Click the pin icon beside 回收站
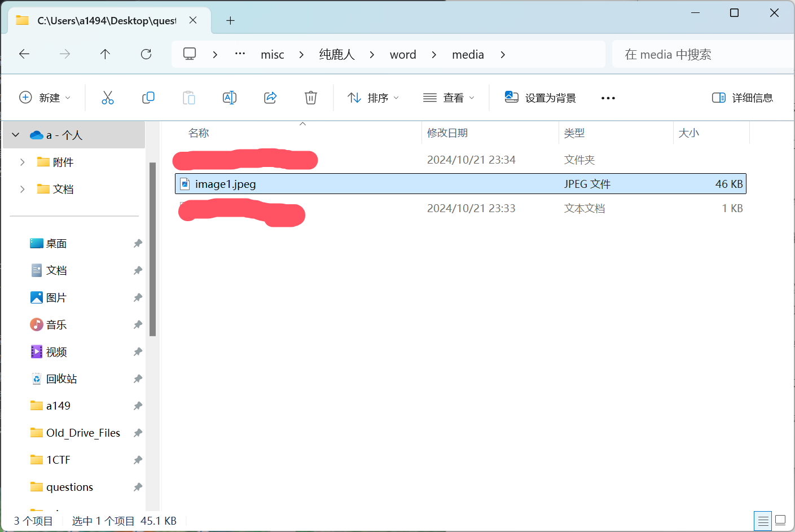Screen dimensions: 795x532 pyautogui.click(x=138, y=379)
